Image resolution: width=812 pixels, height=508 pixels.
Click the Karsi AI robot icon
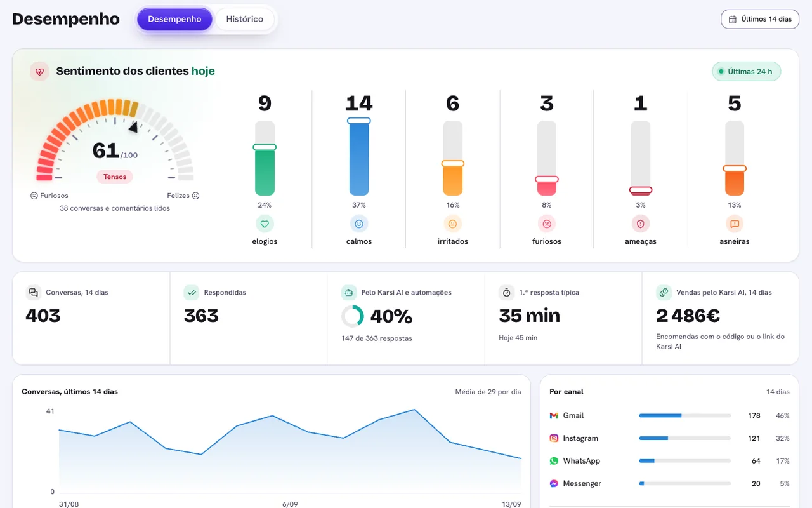pos(348,293)
